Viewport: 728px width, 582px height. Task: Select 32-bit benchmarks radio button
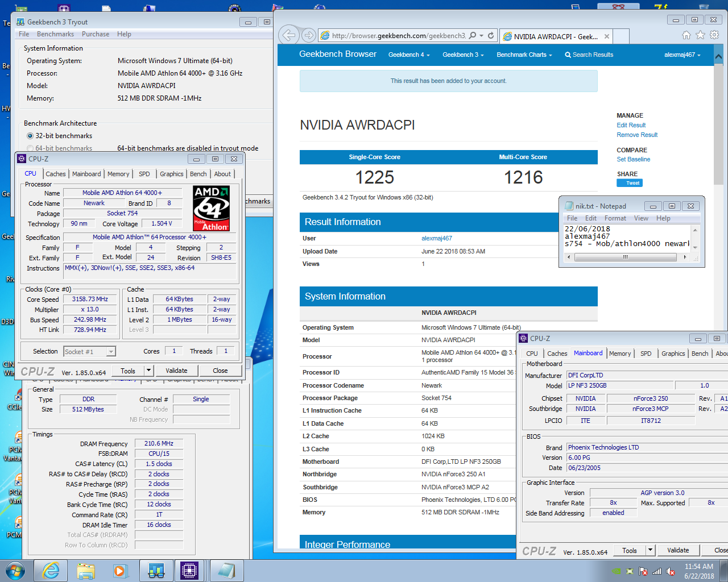tap(30, 136)
